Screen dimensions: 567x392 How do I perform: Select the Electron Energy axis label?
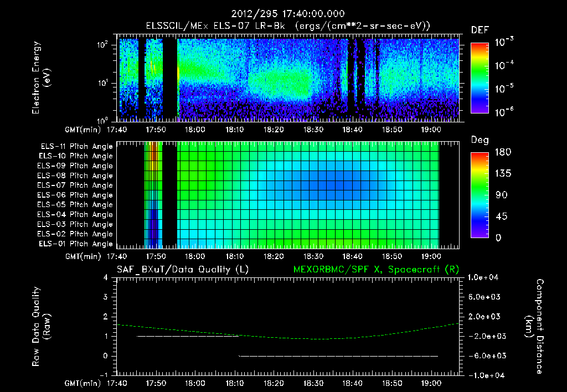[x=41, y=78]
